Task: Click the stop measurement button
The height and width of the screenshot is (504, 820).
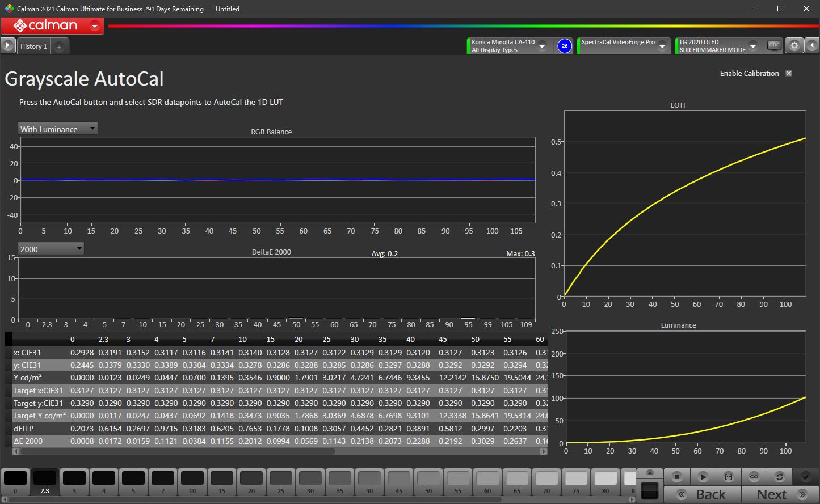Action: point(676,477)
